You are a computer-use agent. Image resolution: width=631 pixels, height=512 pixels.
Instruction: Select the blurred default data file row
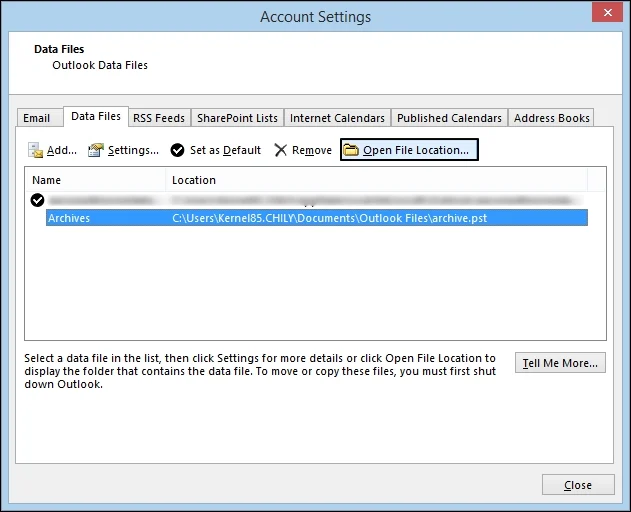pyautogui.click(x=308, y=200)
